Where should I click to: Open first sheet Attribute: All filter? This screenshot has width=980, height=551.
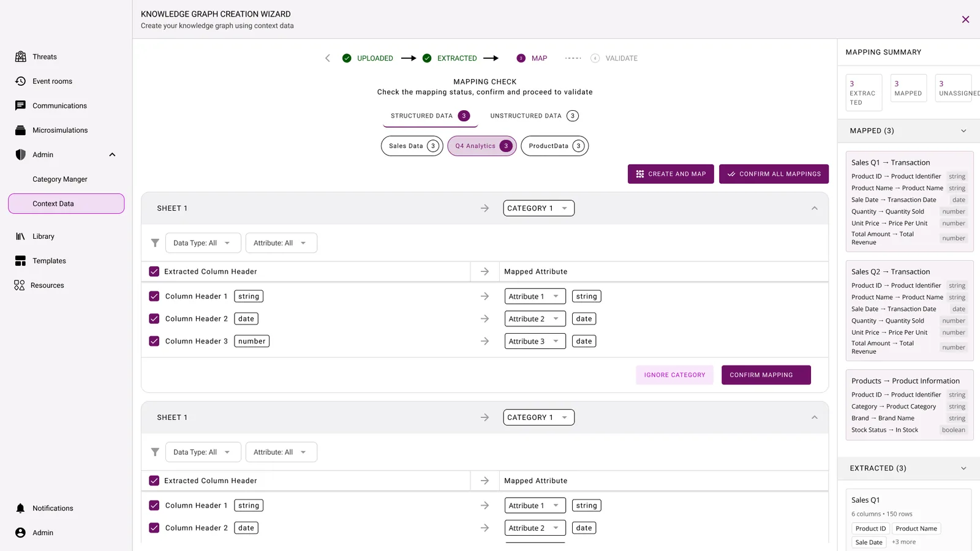(281, 243)
